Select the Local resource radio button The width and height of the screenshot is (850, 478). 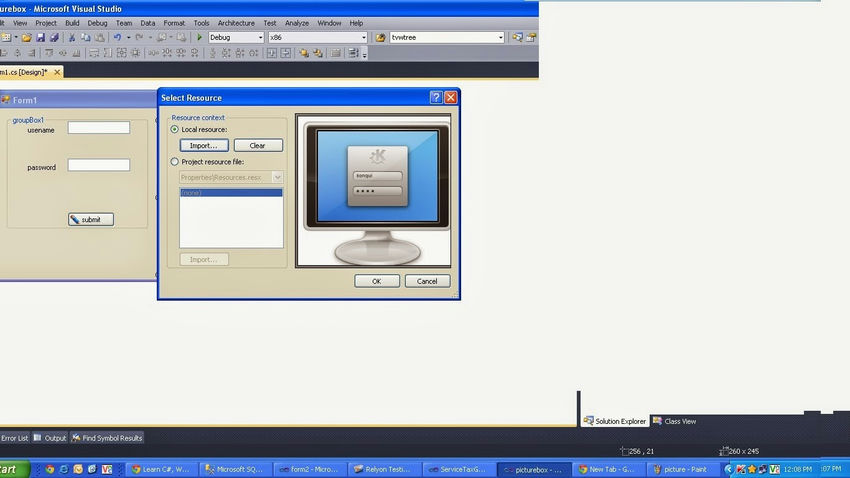point(175,130)
